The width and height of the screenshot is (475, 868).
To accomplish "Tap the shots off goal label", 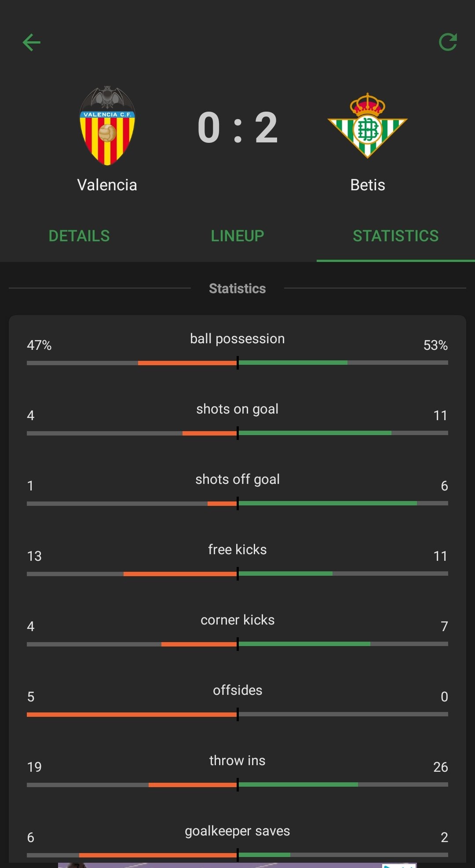I will tap(237, 479).
